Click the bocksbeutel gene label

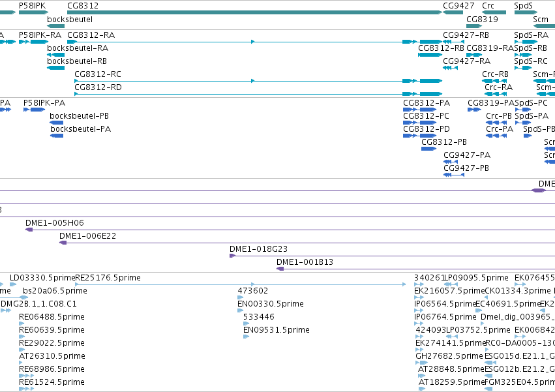pyautogui.click(x=70, y=19)
